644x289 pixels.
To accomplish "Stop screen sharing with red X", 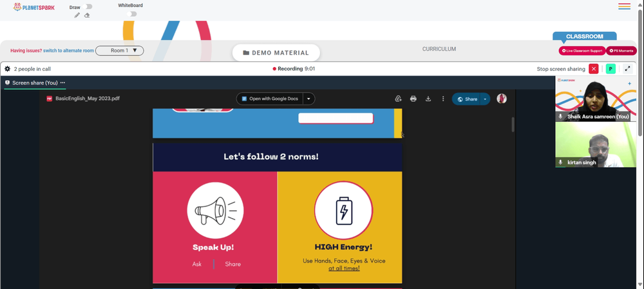I will click(x=594, y=69).
